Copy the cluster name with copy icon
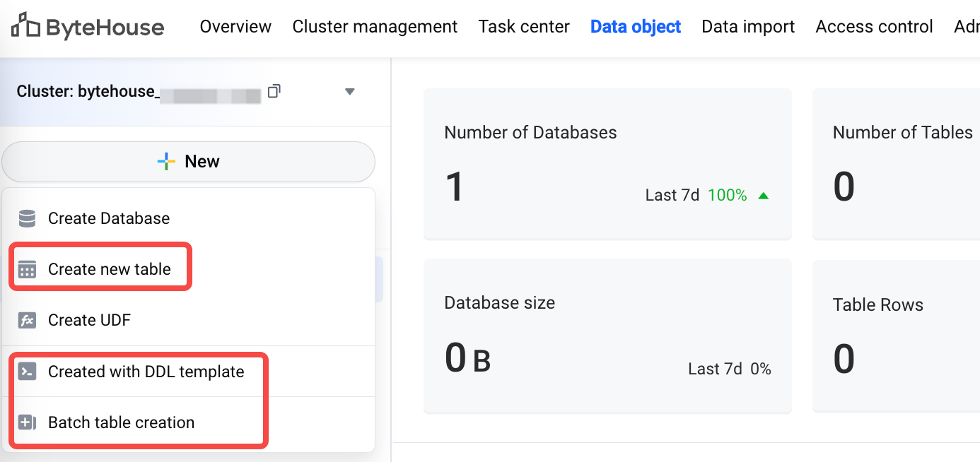Image resolution: width=980 pixels, height=462 pixels. pyautogui.click(x=274, y=91)
